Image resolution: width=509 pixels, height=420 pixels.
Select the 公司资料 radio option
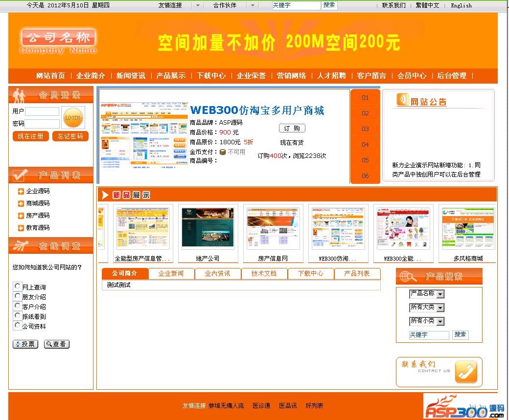(18, 325)
